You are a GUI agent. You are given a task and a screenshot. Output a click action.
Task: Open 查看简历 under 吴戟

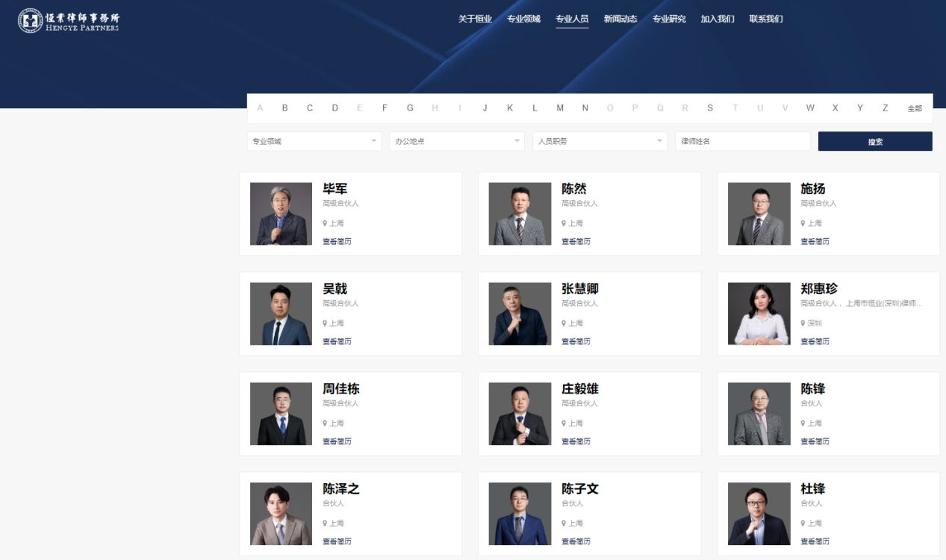click(337, 341)
